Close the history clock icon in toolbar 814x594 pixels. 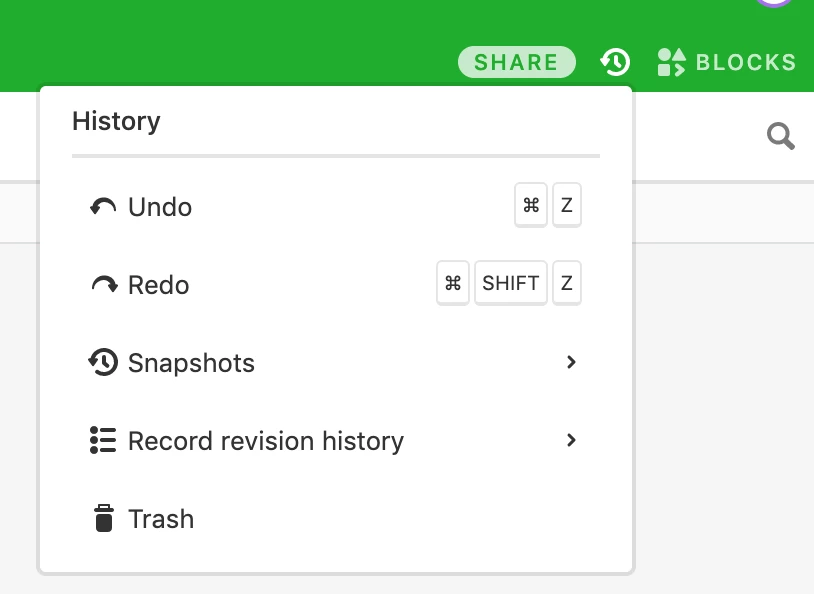[x=616, y=62]
